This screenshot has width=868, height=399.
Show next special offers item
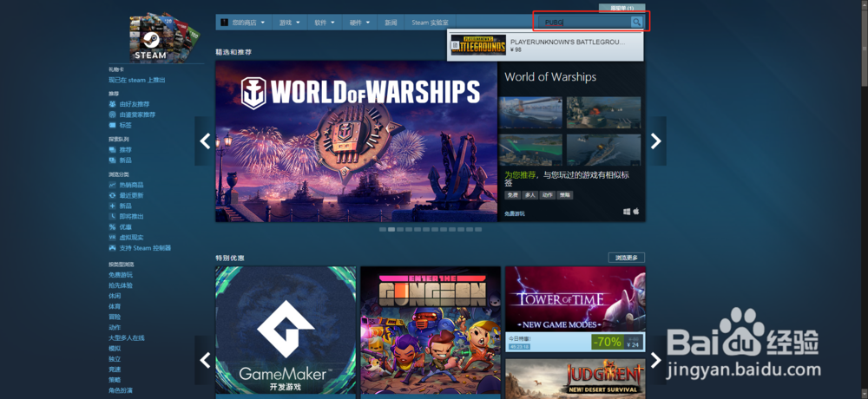pyautogui.click(x=656, y=360)
